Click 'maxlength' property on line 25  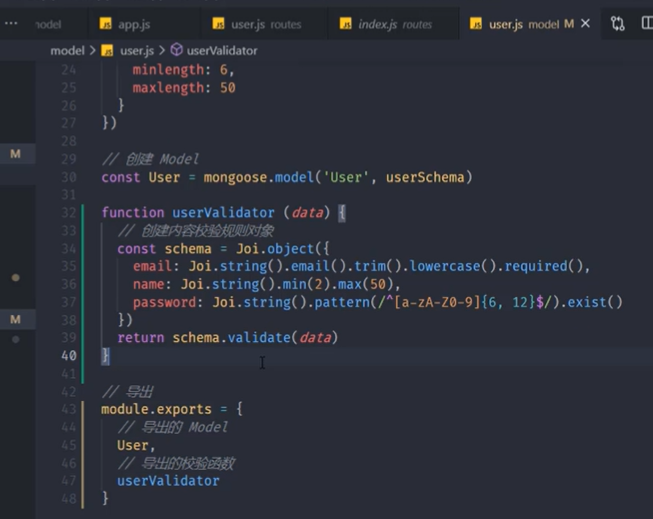point(168,88)
